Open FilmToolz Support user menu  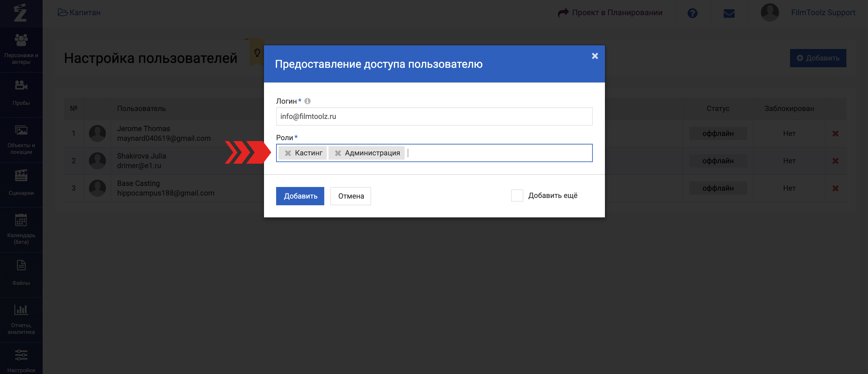[x=823, y=13]
